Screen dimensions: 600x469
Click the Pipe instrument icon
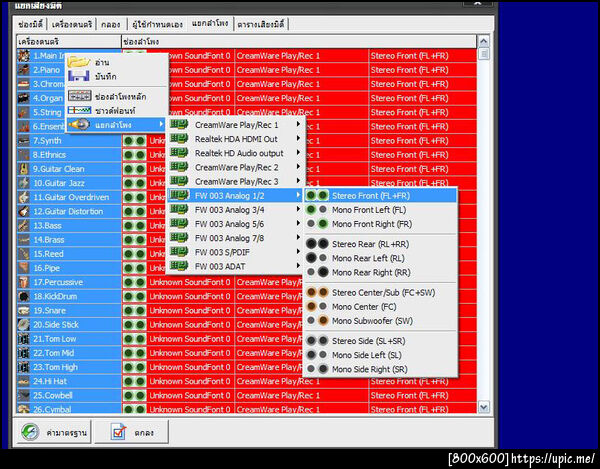[x=24, y=268]
